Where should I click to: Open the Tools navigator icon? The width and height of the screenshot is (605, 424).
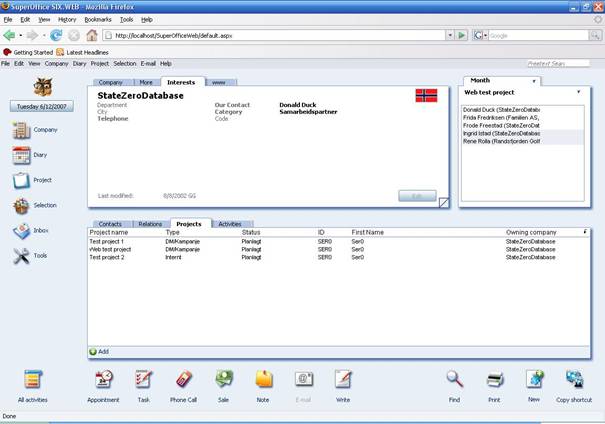pos(21,256)
